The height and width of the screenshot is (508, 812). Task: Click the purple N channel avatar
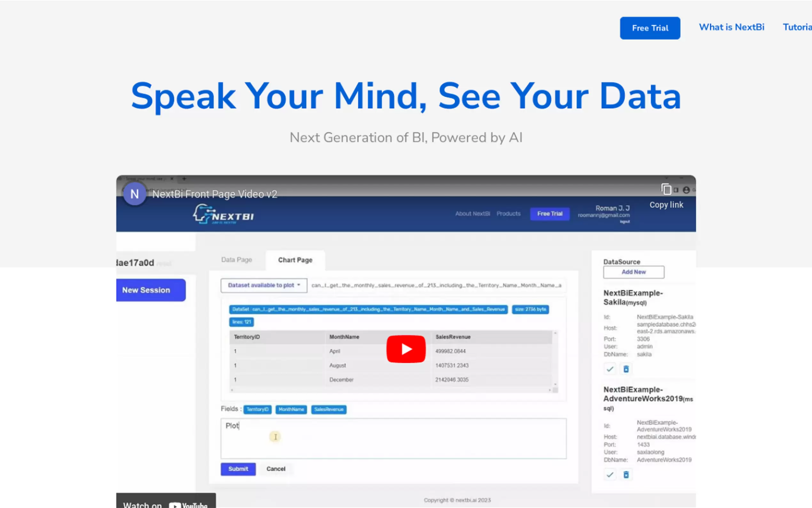pos(135,194)
